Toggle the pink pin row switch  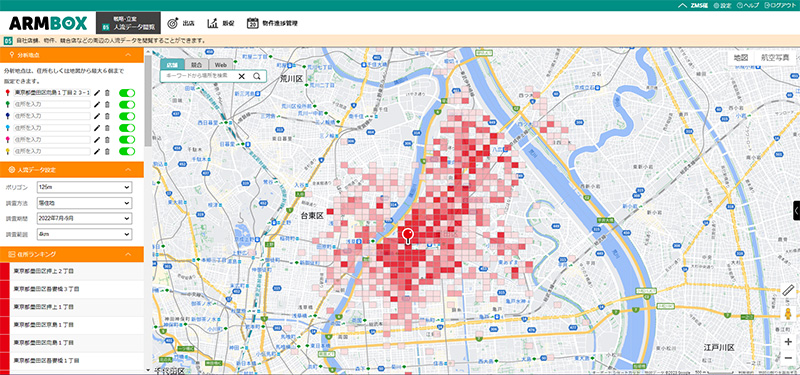pyautogui.click(x=127, y=140)
